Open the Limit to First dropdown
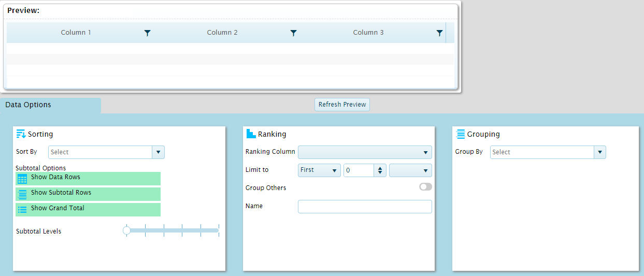 point(319,170)
